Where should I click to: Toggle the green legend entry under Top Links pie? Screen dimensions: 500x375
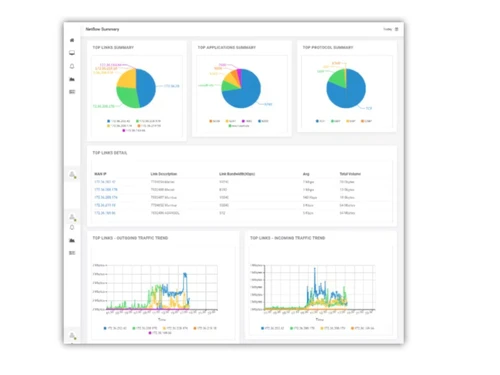[x=148, y=121]
